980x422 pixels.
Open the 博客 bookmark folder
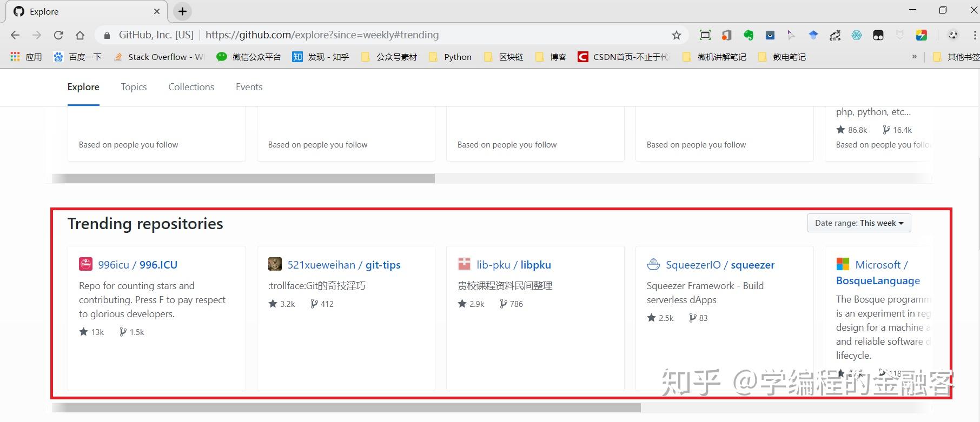coord(551,57)
